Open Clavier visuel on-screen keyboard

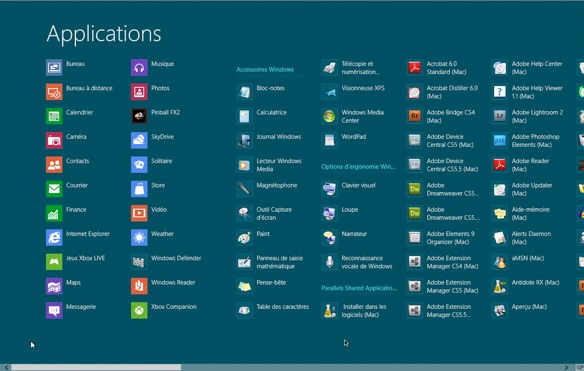[x=330, y=189]
